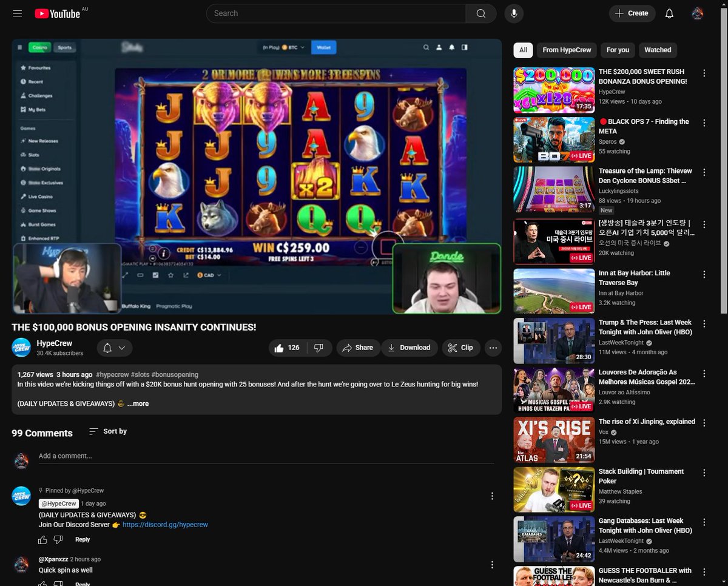This screenshot has height=586, width=728.
Task: Open menu for Stack Building poker stream
Action: click(704, 473)
